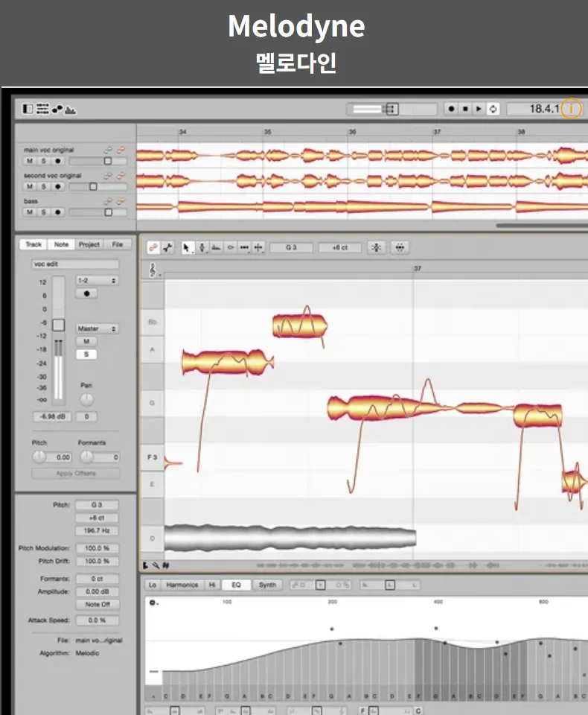588x715 pixels.
Task: Click the treble clef scale icon
Action: 153,270
